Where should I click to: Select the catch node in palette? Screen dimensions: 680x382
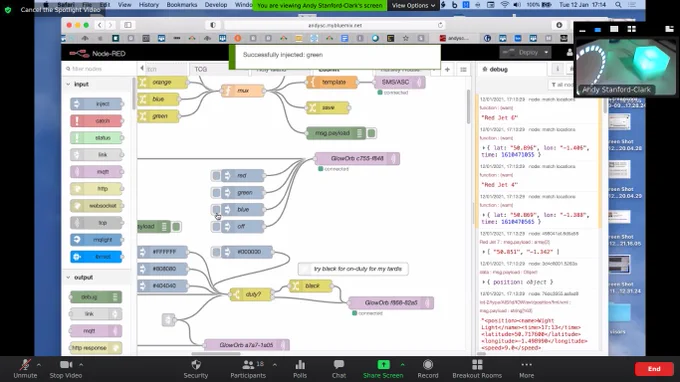tap(96, 121)
